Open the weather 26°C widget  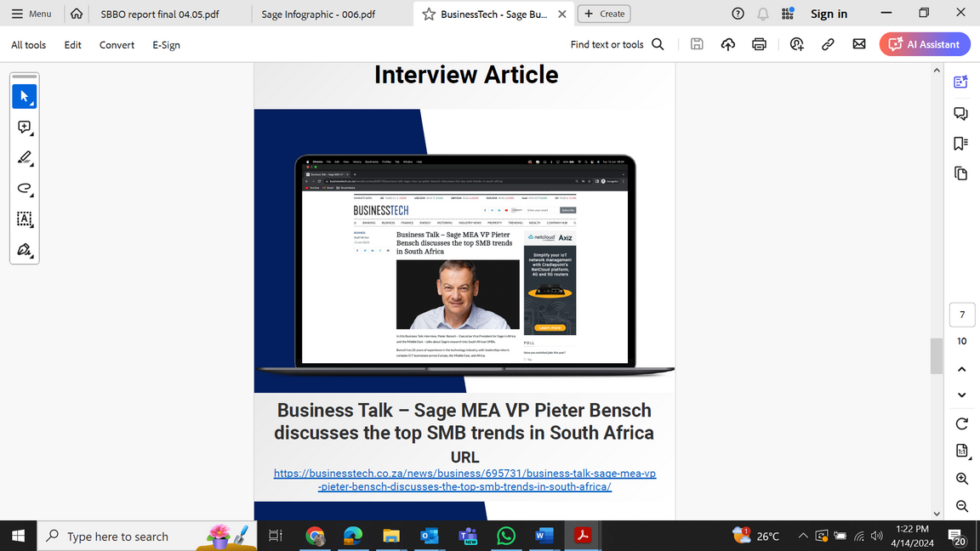click(x=756, y=536)
